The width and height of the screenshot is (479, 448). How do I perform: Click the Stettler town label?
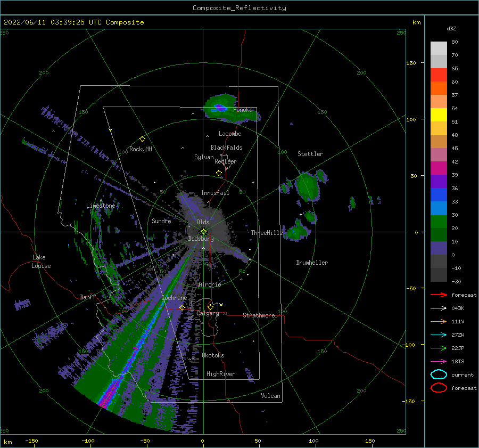[x=310, y=154]
